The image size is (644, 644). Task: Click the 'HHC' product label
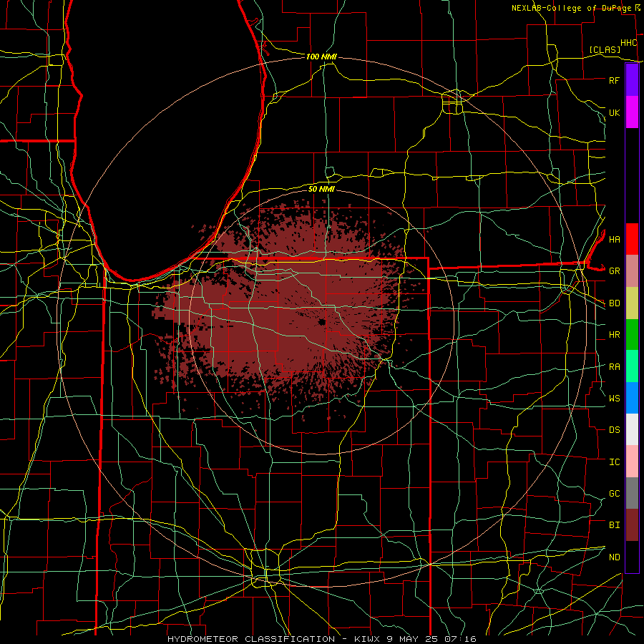coord(628,43)
